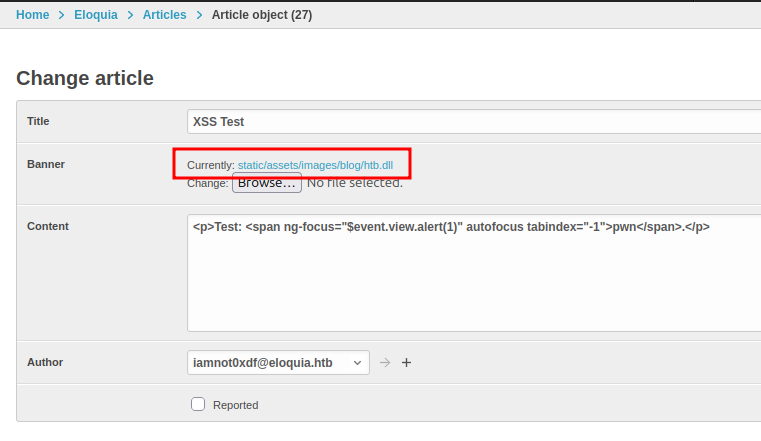Toggle the Reported checkbox
761x441 pixels.
coord(198,404)
